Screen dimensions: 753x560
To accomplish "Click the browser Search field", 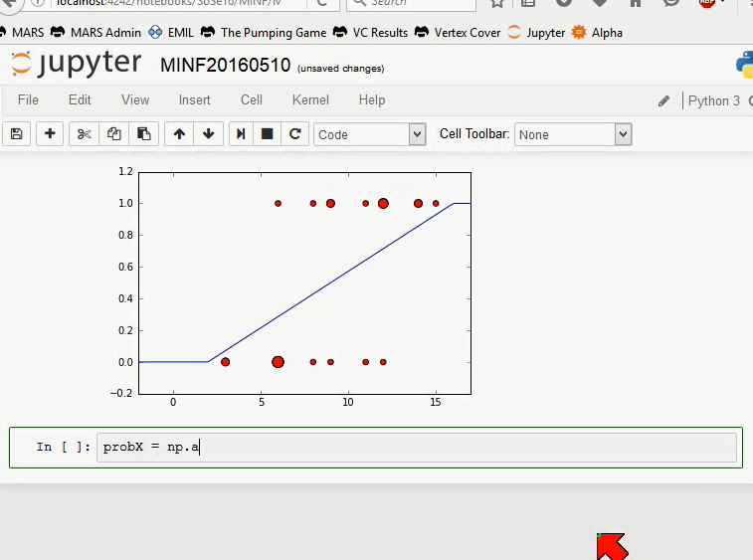I will (x=412, y=3).
